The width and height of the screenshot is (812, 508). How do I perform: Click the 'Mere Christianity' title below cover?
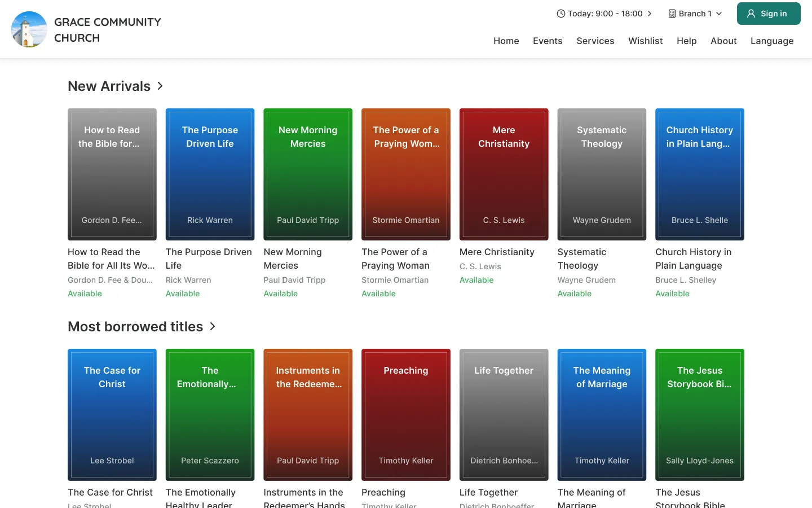(497, 252)
